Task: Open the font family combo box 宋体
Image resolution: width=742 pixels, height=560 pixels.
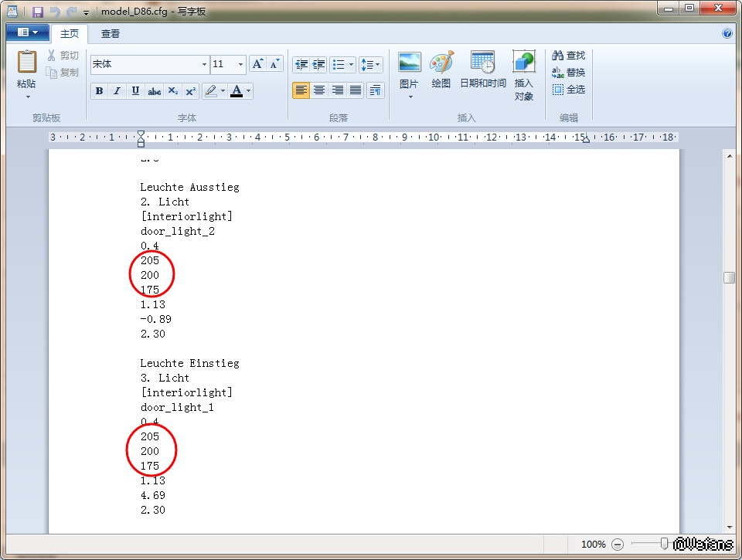Action: click(149, 64)
